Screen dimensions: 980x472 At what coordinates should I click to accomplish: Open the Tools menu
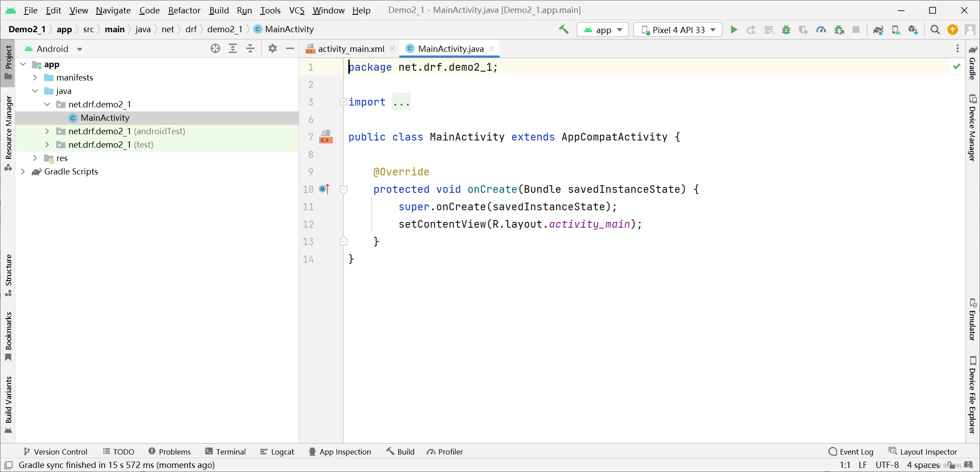pos(270,10)
